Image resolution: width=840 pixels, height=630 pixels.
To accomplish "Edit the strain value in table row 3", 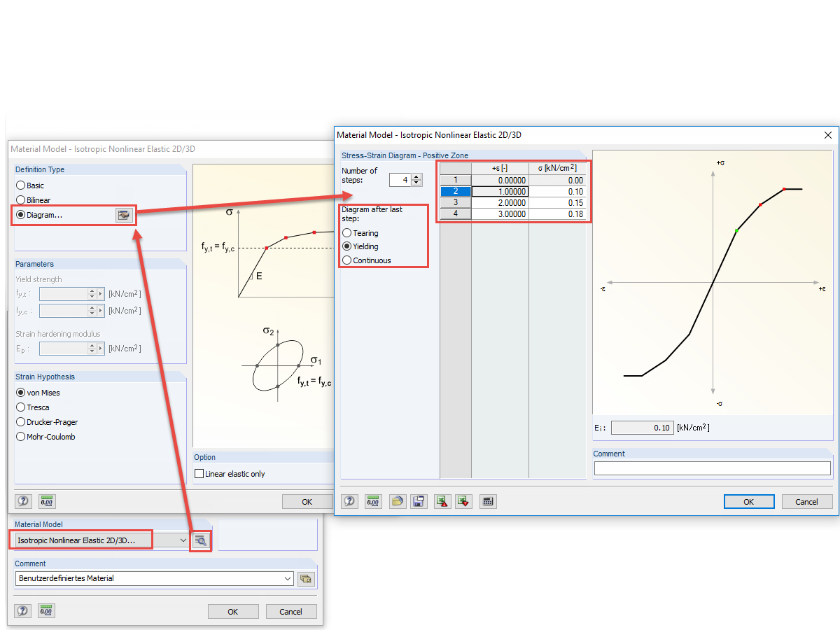I will [x=500, y=202].
